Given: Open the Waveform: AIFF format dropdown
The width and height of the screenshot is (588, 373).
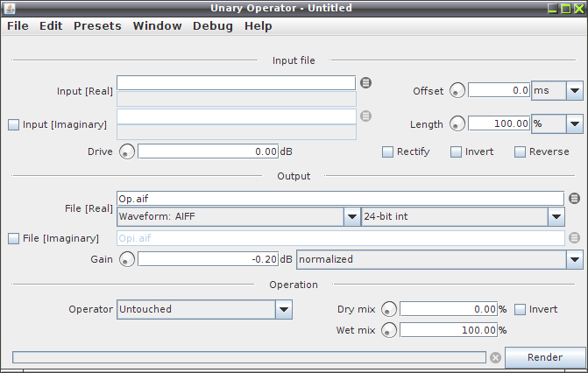Looking at the screenshot, I should [238, 216].
